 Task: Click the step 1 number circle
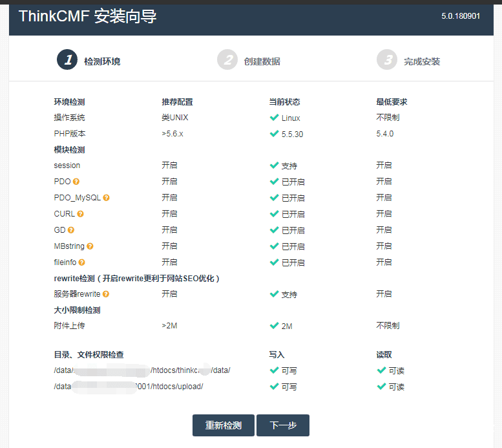[x=67, y=59]
